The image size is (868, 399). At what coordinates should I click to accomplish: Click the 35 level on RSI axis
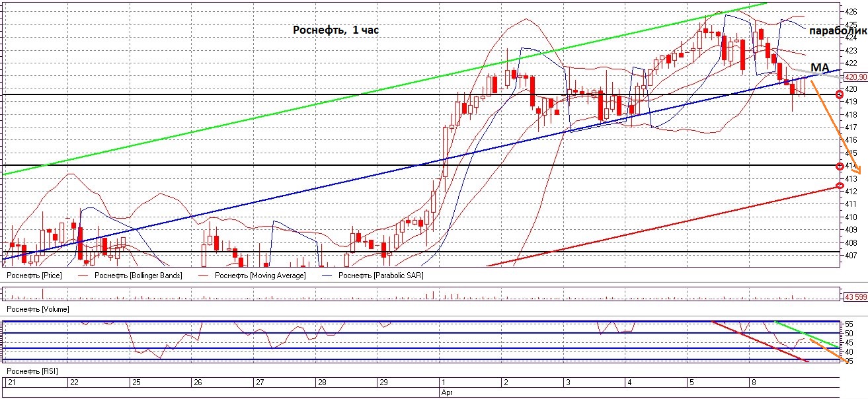pyautogui.click(x=849, y=361)
